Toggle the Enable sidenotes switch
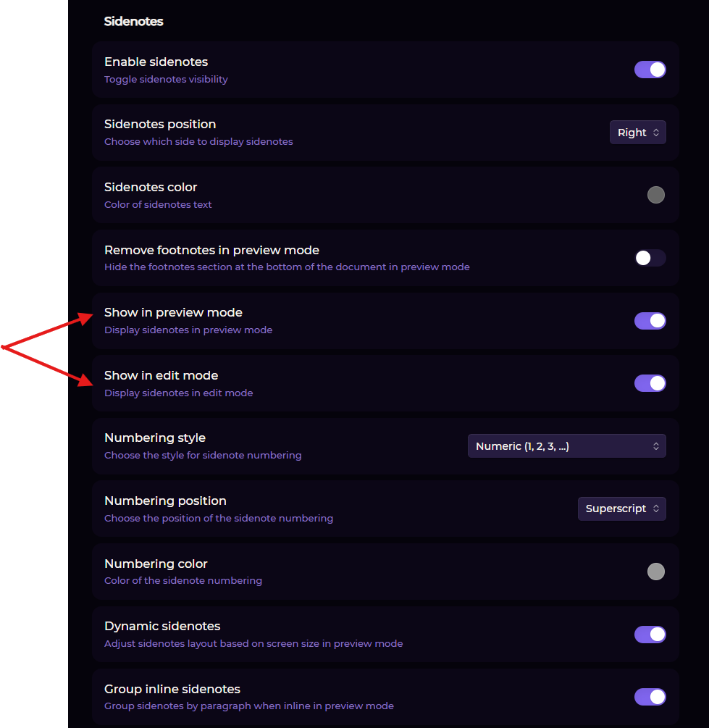The image size is (709, 728). coord(650,70)
